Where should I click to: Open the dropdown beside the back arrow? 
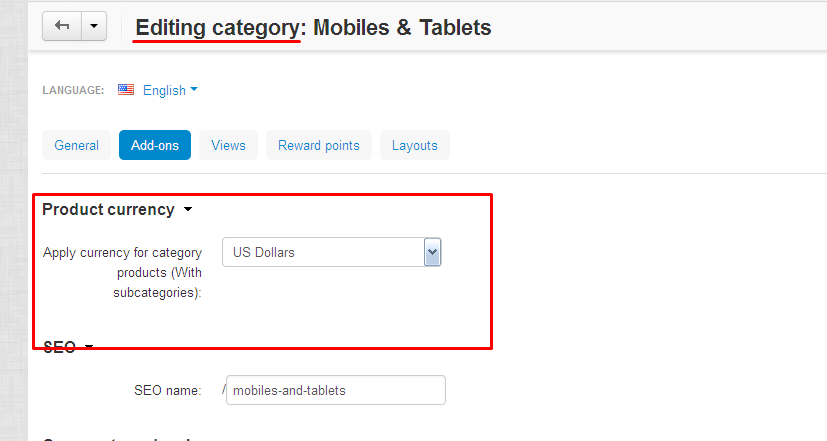94,26
